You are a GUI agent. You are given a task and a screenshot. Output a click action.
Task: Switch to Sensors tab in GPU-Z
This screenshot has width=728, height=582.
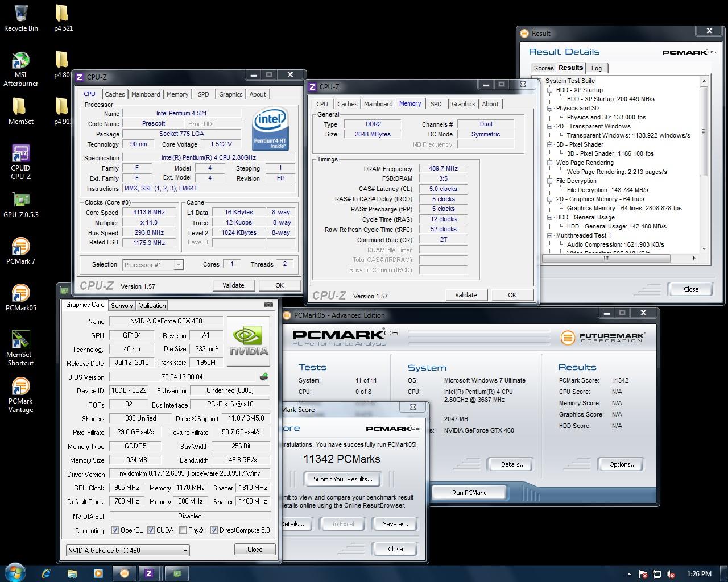point(122,305)
